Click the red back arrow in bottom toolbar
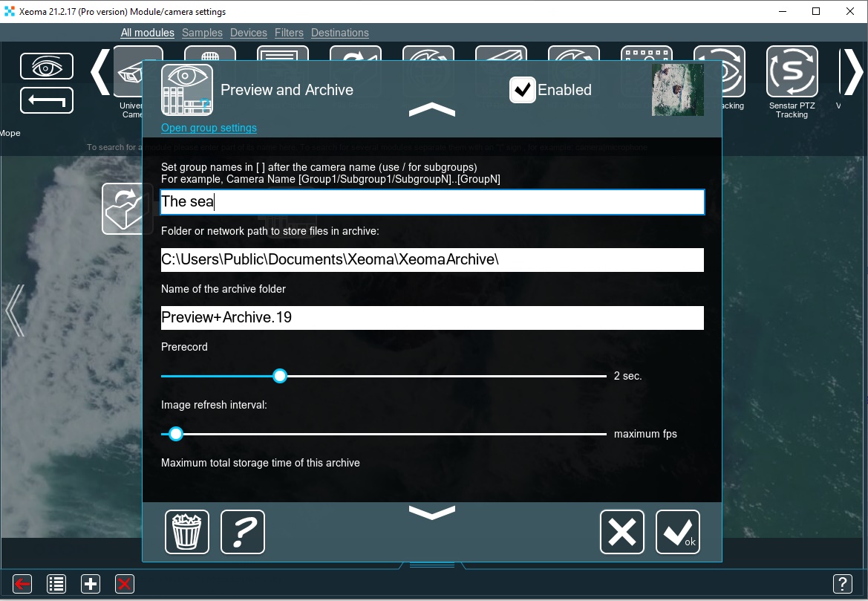The image size is (868, 601). click(x=23, y=584)
